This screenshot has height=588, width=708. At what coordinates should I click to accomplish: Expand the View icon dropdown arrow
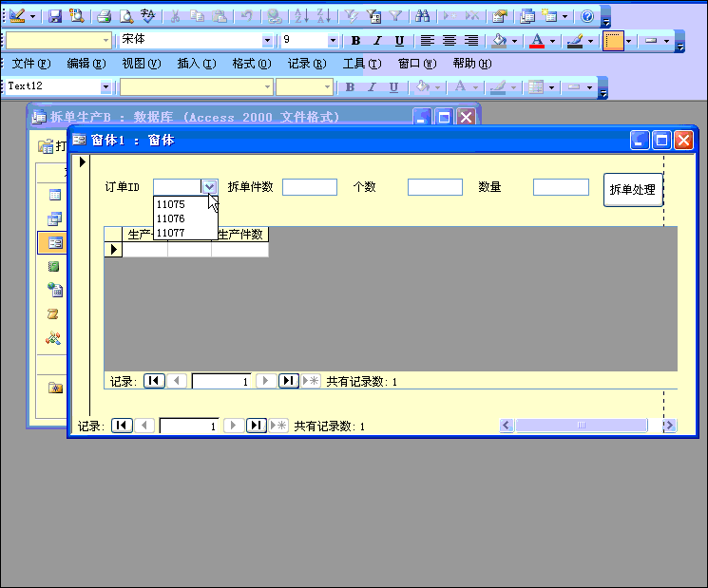coord(32,17)
